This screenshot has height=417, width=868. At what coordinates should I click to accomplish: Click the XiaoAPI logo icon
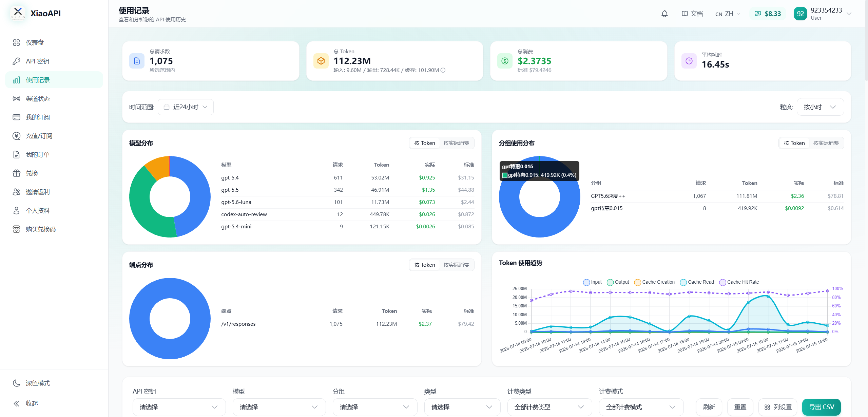click(x=18, y=13)
